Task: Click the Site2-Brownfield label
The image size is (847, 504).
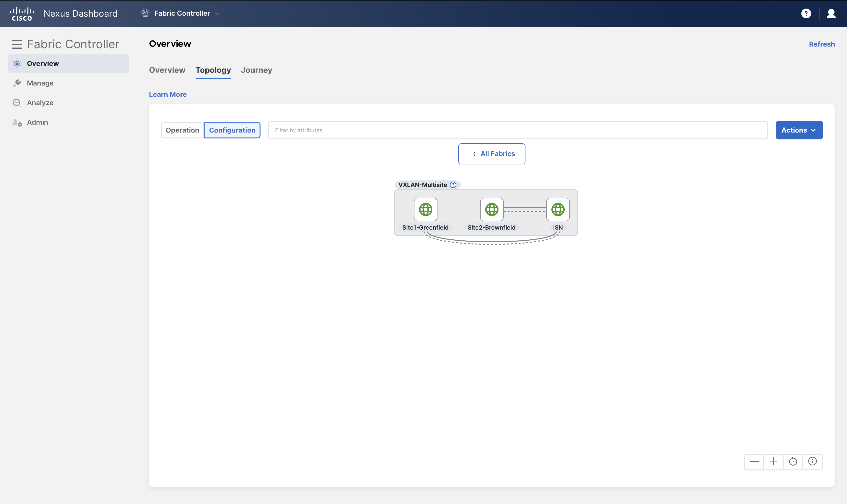Action: point(492,228)
